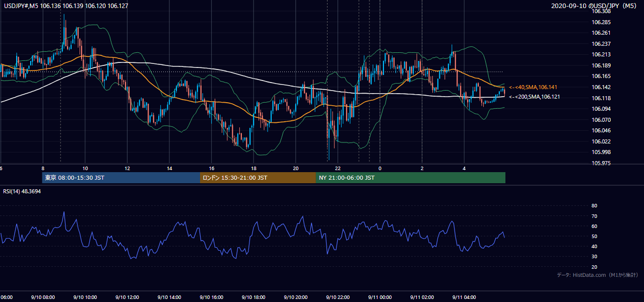Click the 9/10 16:00 date axis label
Image resolution: width=644 pixels, height=302 pixels.
211,297
